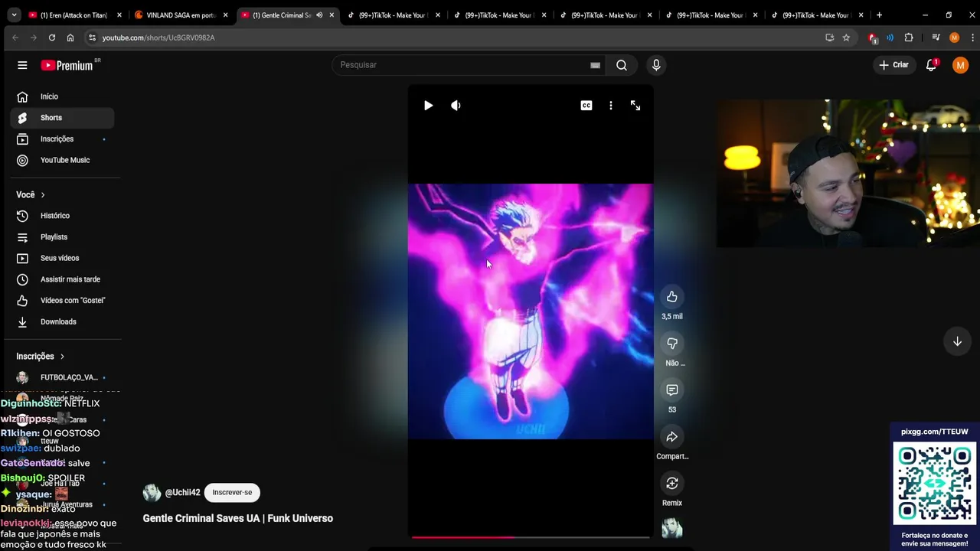980x551 pixels.
Task: Select Shorts in the sidebar
Action: pos(63,118)
